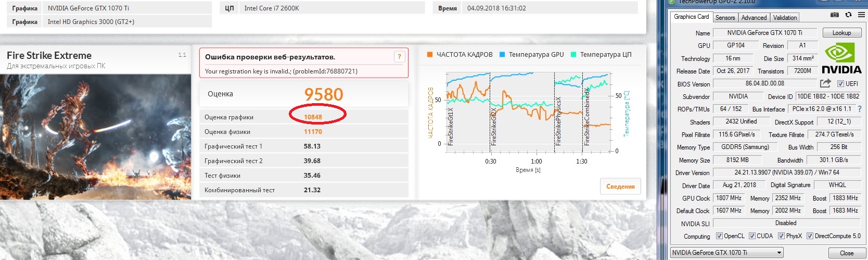
Task: Click the Driver Version field 24.21.13.9907
Action: (x=786, y=172)
